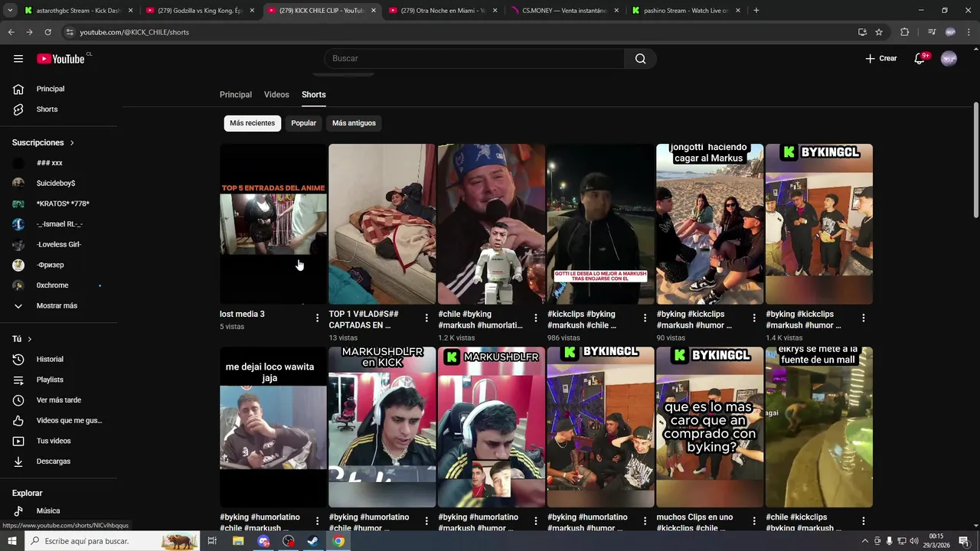Open a new browser tab
This screenshot has height=551, width=980.
click(756, 11)
